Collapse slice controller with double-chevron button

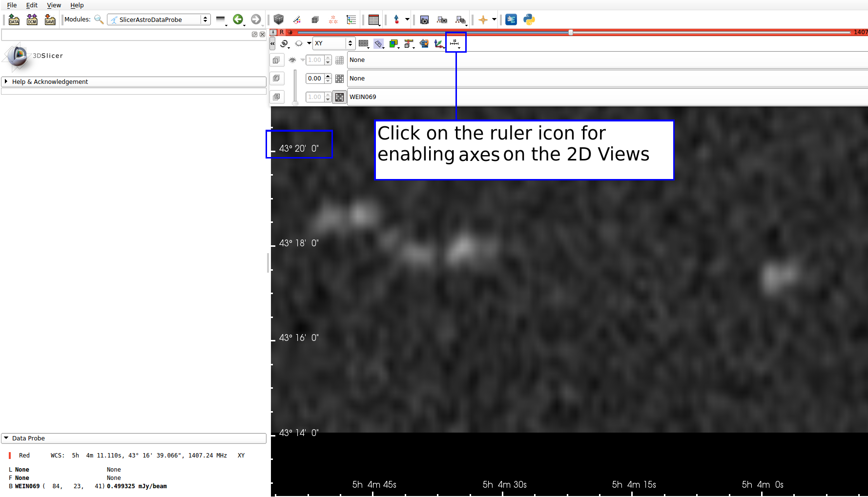point(272,43)
